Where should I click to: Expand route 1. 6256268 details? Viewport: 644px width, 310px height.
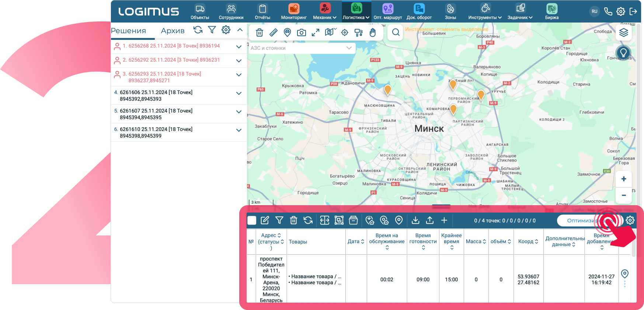[x=239, y=46]
